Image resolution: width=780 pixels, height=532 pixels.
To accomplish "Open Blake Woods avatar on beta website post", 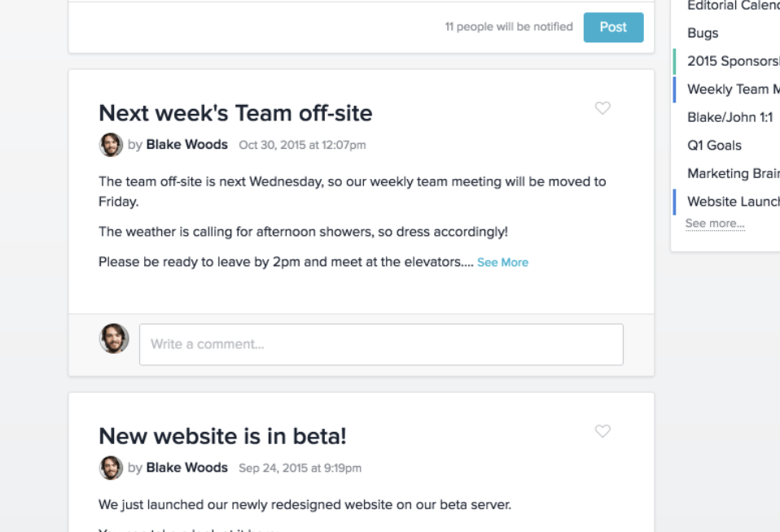I will click(111, 468).
